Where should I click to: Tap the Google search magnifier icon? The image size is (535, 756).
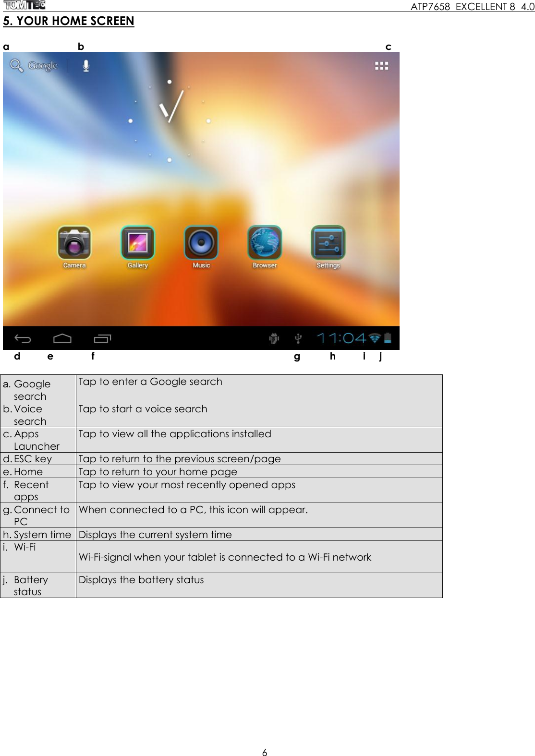[16, 66]
